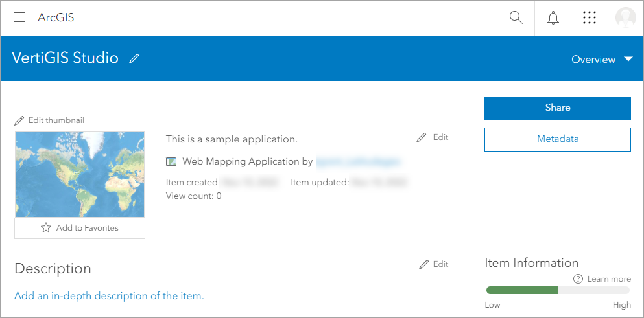Edit the sample application summary
644x318 pixels.
coord(432,137)
